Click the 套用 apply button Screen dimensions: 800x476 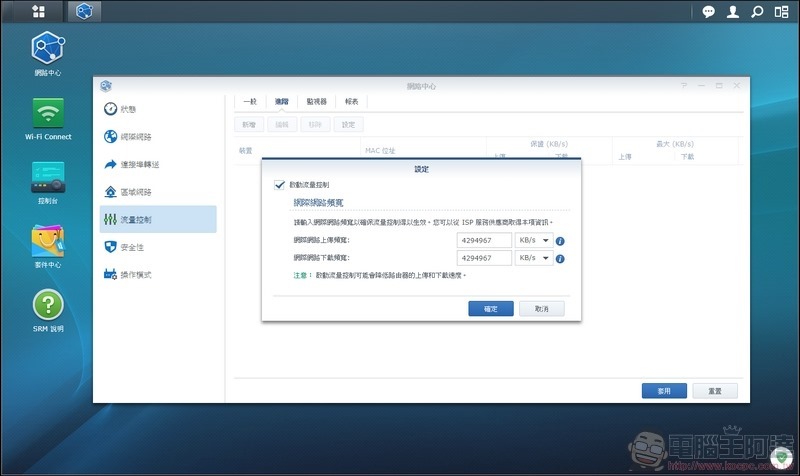664,391
